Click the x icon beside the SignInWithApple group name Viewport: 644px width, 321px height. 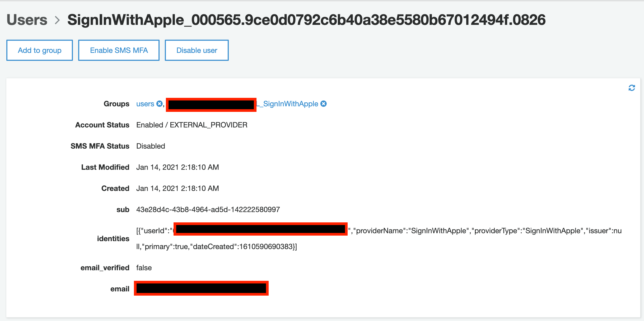pos(324,104)
